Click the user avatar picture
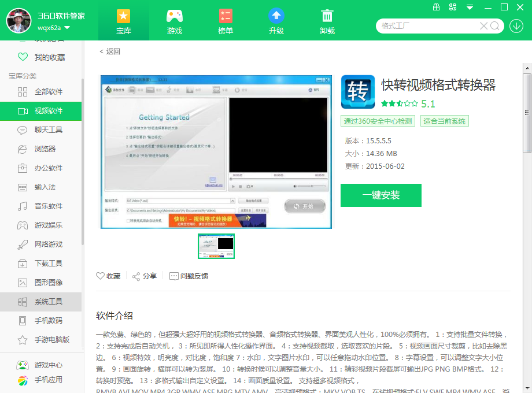The image size is (532, 393). pyautogui.click(x=19, y=20)
